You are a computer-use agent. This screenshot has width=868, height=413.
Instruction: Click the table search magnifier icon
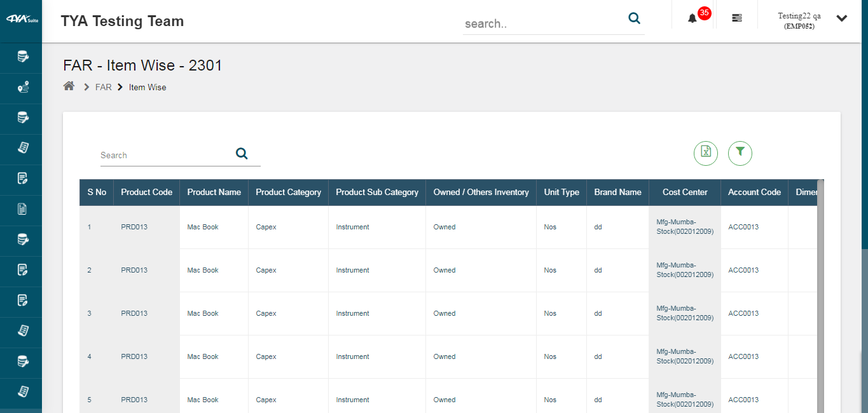tap(242, 153)
